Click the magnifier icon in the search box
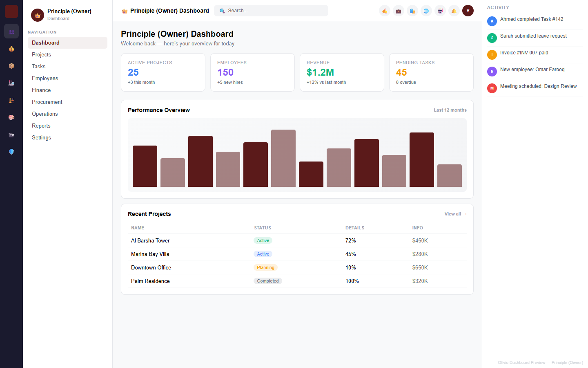Viewport: 588px width, 368px height. click(222, 11)
